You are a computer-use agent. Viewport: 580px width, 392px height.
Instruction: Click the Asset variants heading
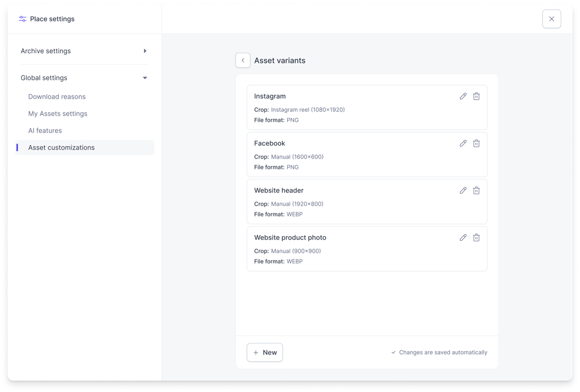(280, 61)
